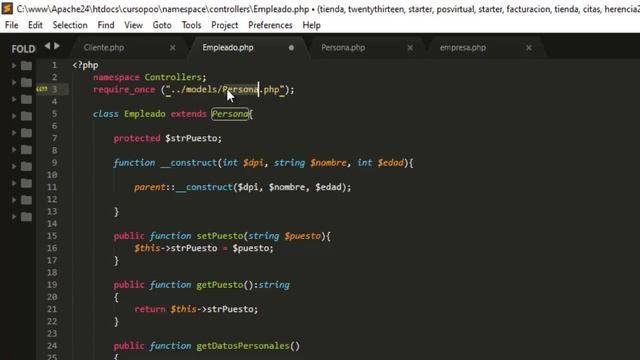Select the bottommost folder icon in the sidebar
This screenshot has height=360, width=640.
tap(27, 216)
